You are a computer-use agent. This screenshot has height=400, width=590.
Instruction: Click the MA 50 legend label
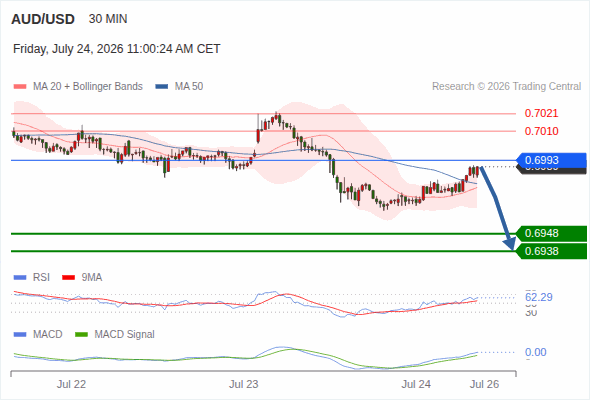pos(189,87)
